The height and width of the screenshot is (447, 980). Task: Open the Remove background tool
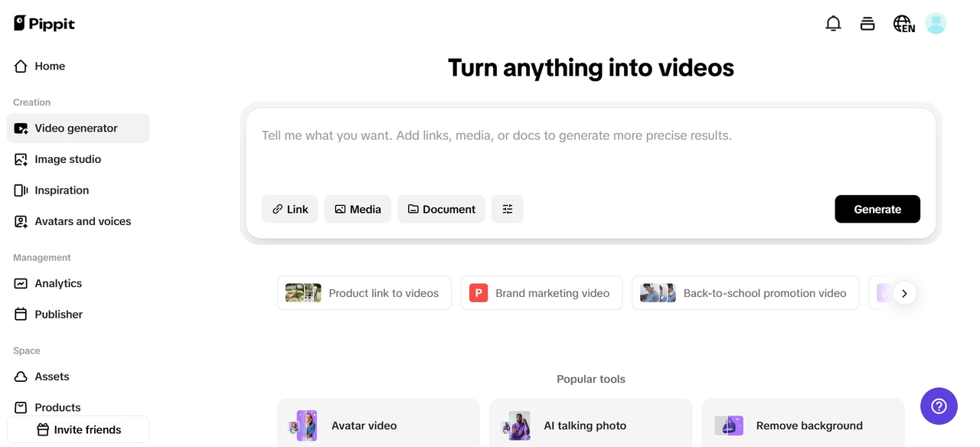click(x=803, y=426)
